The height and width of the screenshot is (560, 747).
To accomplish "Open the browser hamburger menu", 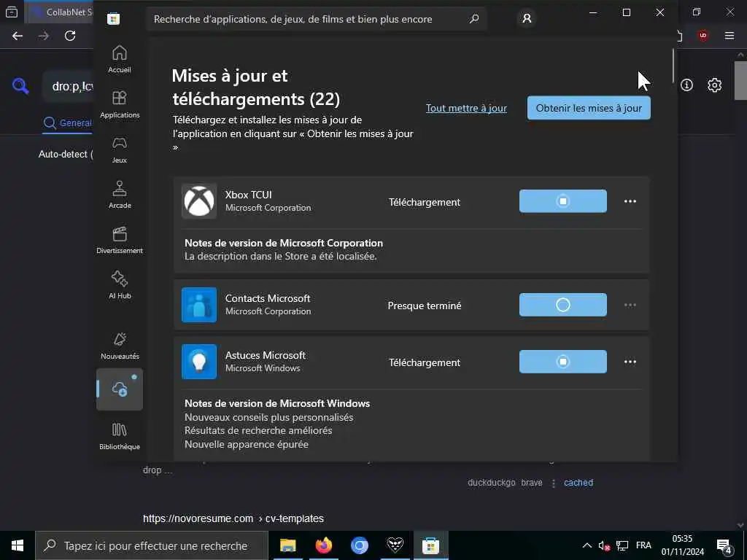I will (x=729, y=36).
